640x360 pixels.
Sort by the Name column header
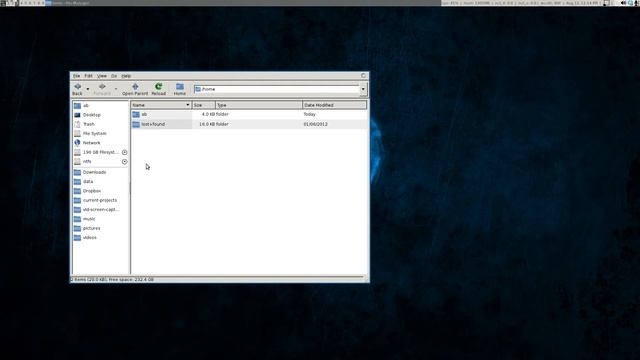tap(161, 105)
